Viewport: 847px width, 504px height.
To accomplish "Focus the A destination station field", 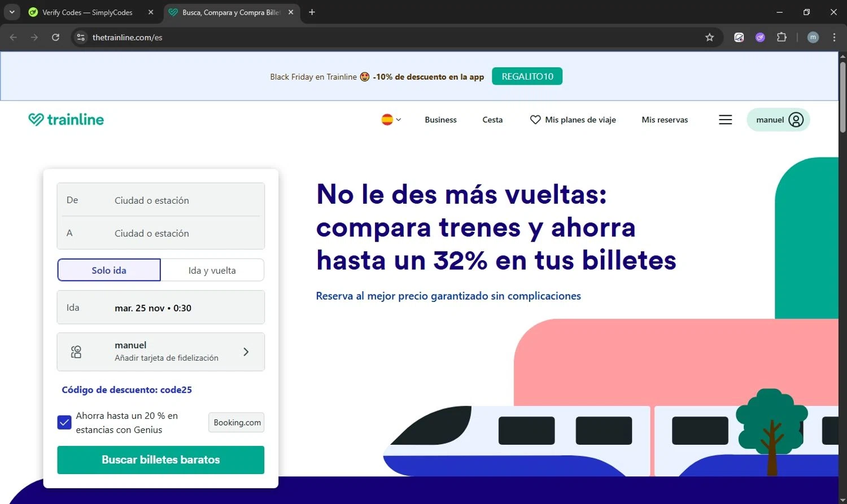I will tap(161, 233).
